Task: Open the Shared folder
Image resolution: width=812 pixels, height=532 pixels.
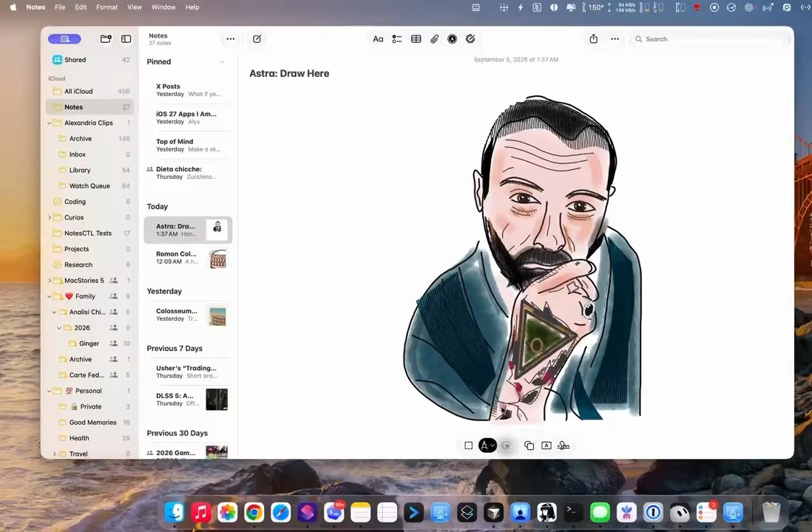Action: 91,60
